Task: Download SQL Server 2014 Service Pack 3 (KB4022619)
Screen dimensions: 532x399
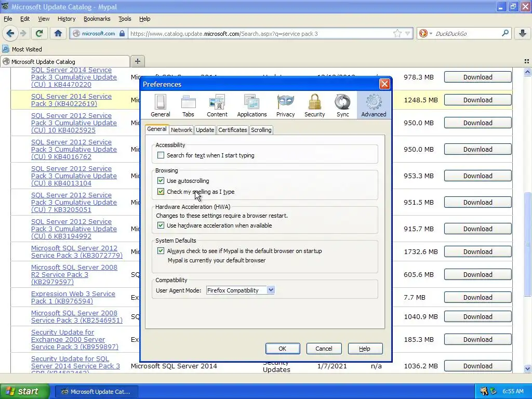Action: click(x=478, y=100)
